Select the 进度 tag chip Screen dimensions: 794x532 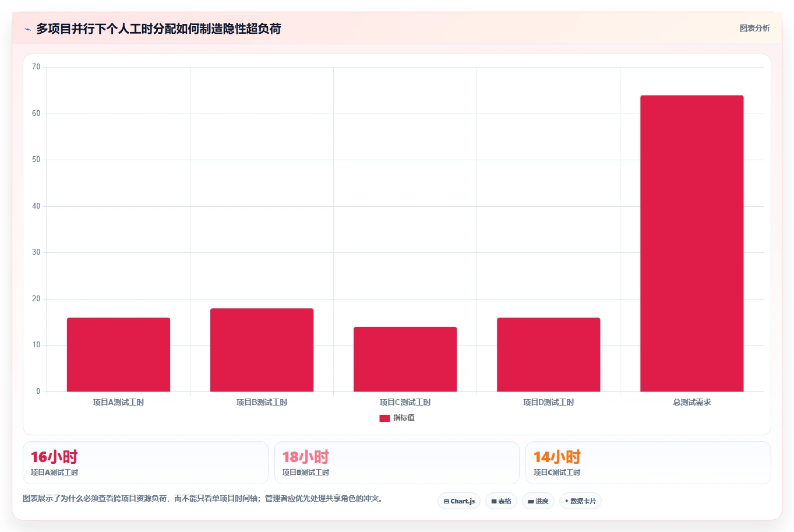coord(538,501)
